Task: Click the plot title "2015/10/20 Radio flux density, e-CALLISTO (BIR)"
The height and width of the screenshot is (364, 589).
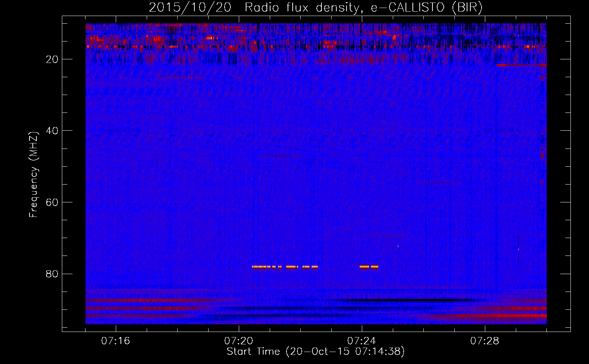Action: (316, 8)
